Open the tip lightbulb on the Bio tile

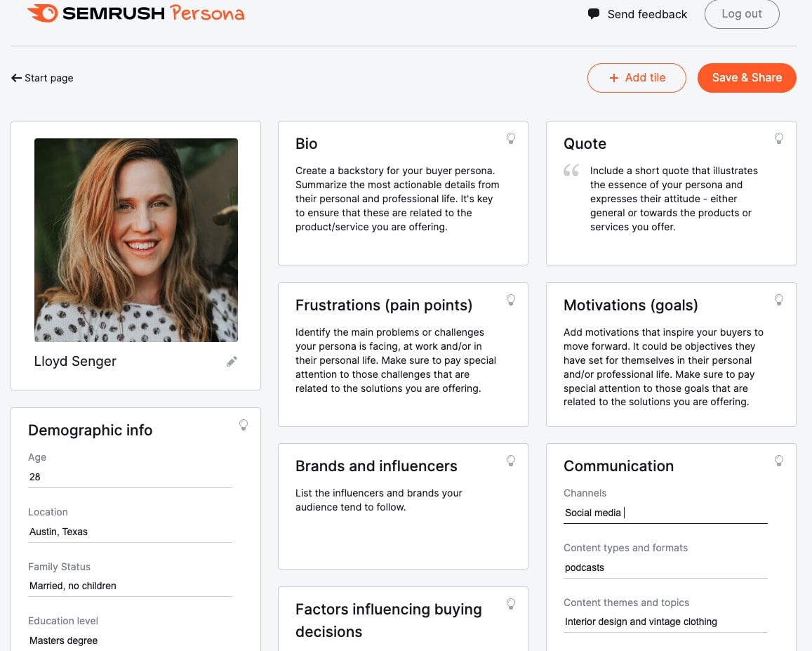[511, 138]
